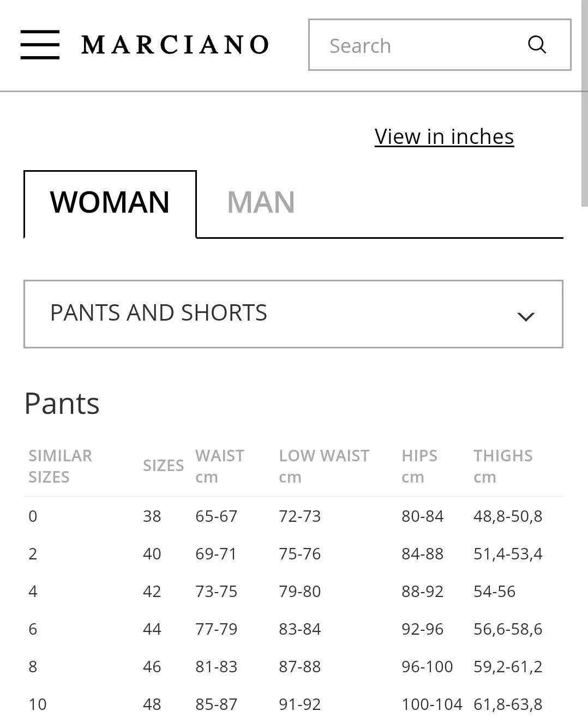
Task: Select the size 38 table row
Action: click(x=293, y=516)
